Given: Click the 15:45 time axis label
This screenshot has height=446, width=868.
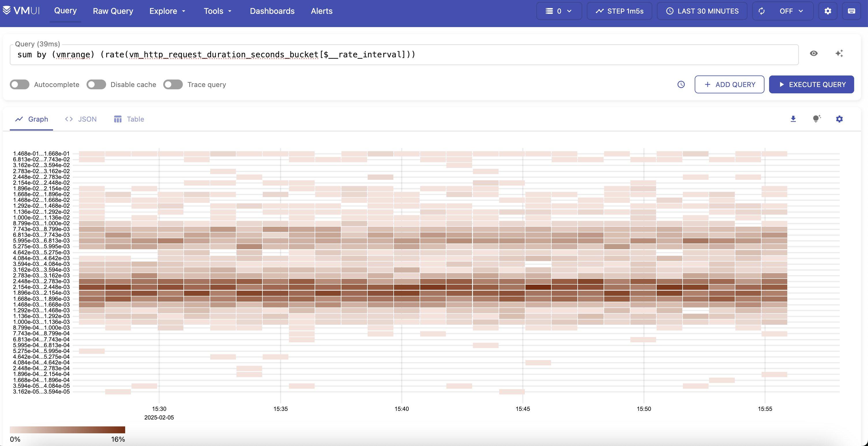Looking at the screenshot, I should coord(523,409).
